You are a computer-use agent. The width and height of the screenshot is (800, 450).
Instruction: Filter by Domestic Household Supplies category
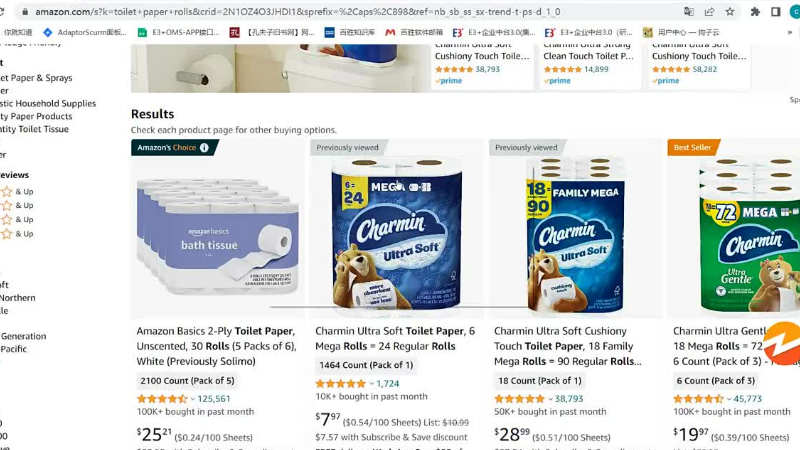tap(48, 104)
